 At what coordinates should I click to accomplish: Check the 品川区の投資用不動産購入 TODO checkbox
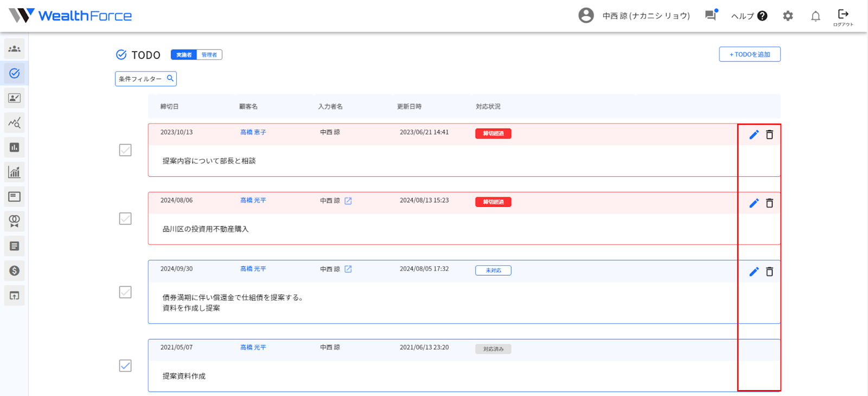125,219
